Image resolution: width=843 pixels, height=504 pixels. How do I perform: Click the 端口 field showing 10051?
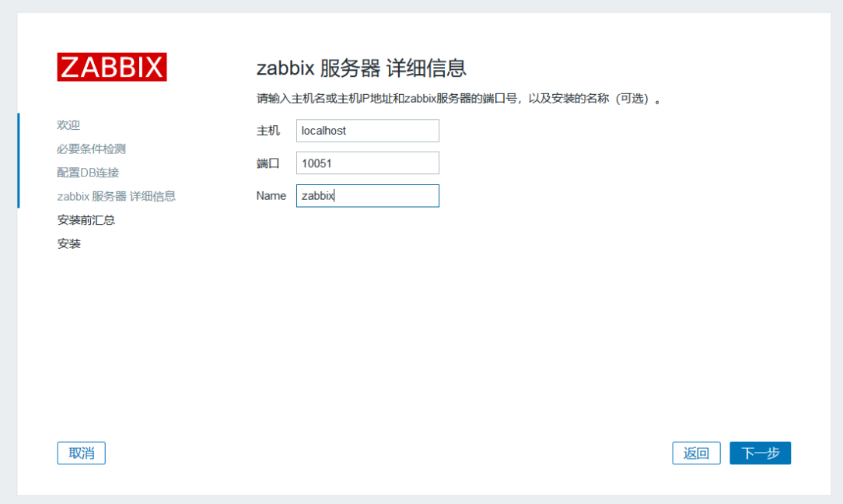(368, 163)
